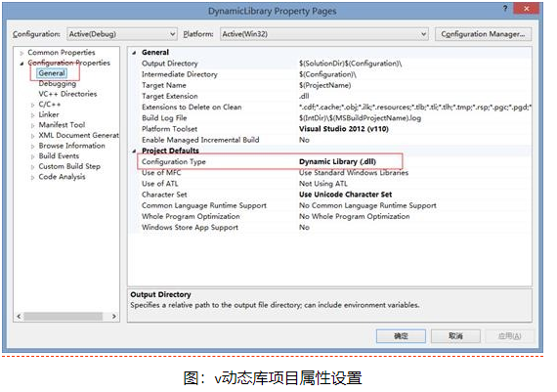
Task: Expand the Build Events node arrow
Action: [32, 156]
